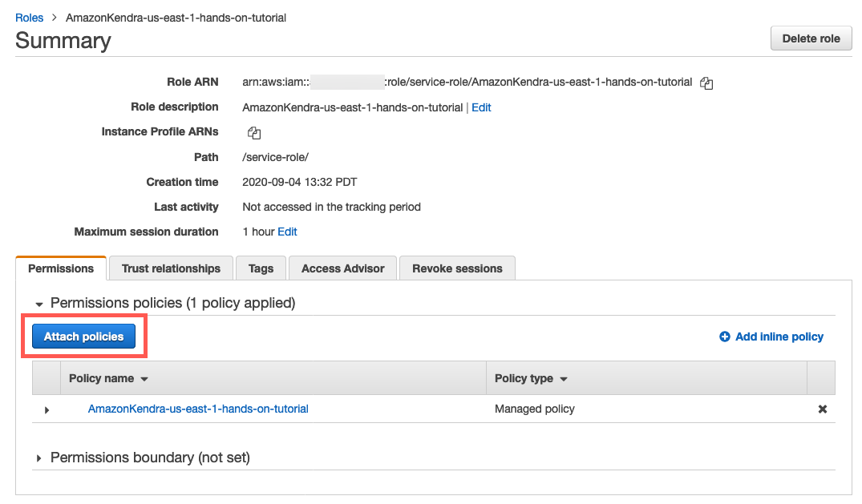Sort by the Policy name column header
The width and height of the screenshot is (862, 504).
(x=108, y=378)
